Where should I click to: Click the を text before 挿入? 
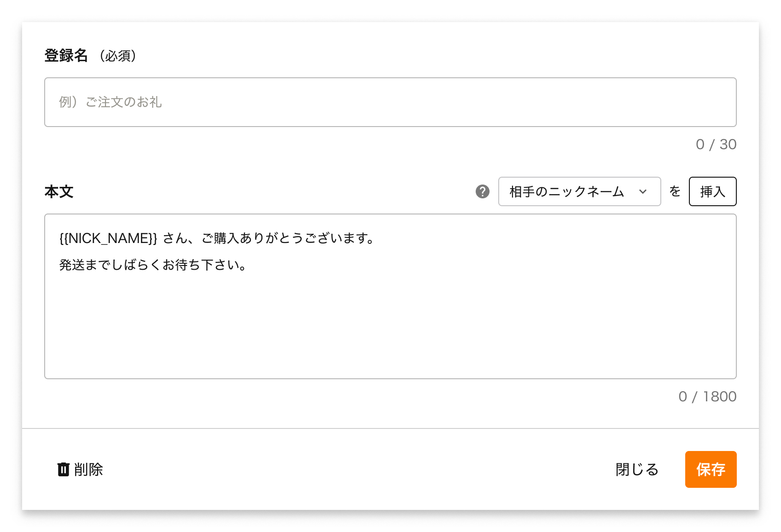click(x=675, y=191)
